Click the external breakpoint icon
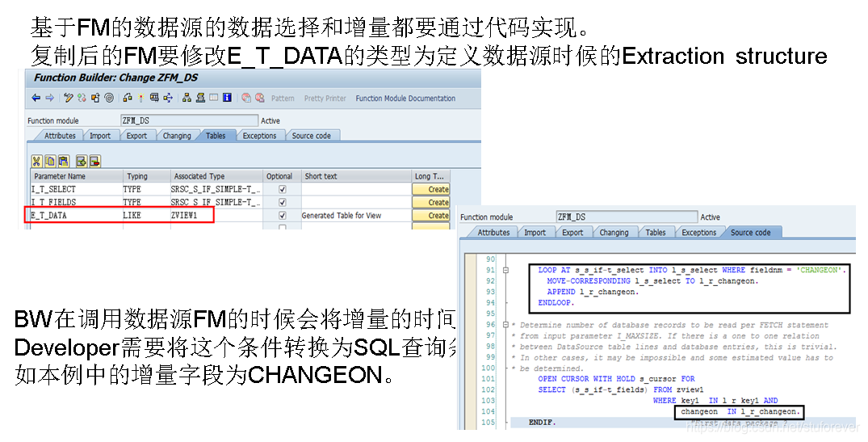868x442 pixels. point(260,98)
